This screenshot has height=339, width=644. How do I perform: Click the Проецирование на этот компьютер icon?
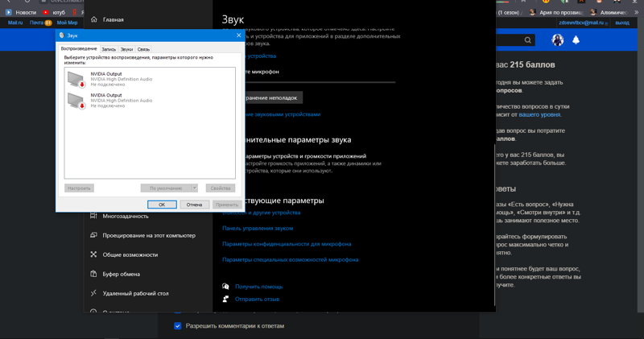pyautogui.click(x=93, y=235)
